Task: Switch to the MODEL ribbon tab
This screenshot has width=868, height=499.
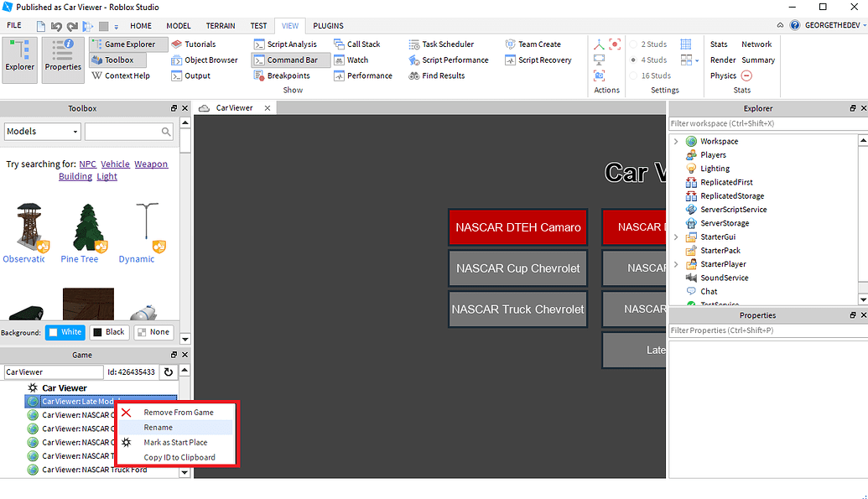Action: (x=178, y=25)
